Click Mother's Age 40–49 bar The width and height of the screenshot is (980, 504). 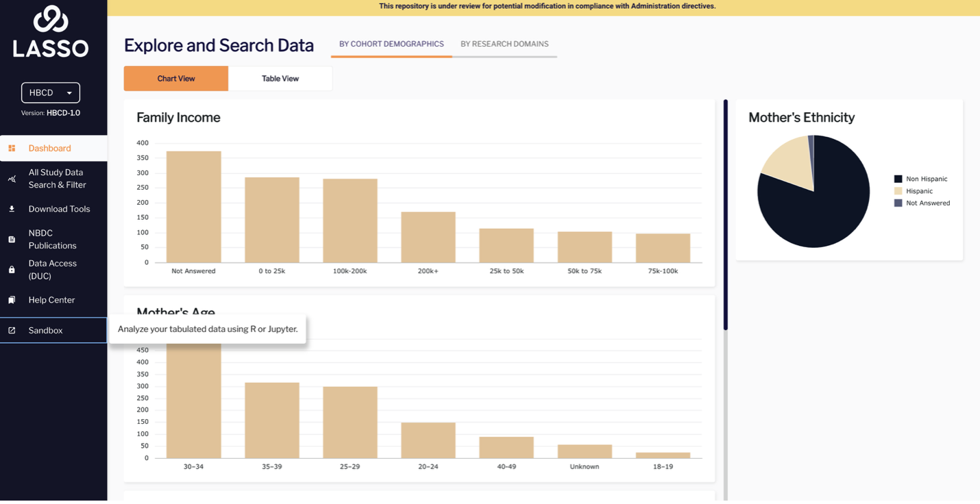(506, 447)
